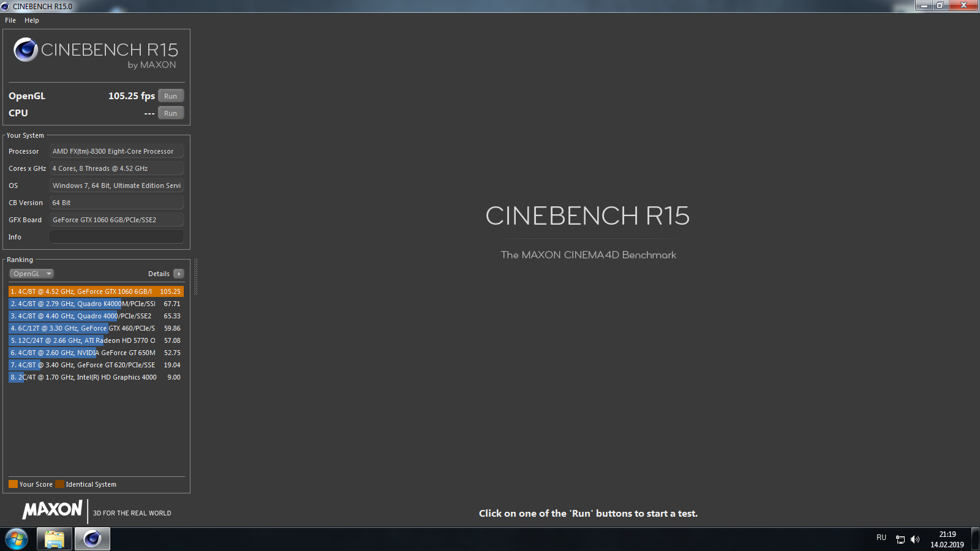Open the taskbar clock showing 21:19
Viewport: 980px width, 551px height.
point(947,539)
